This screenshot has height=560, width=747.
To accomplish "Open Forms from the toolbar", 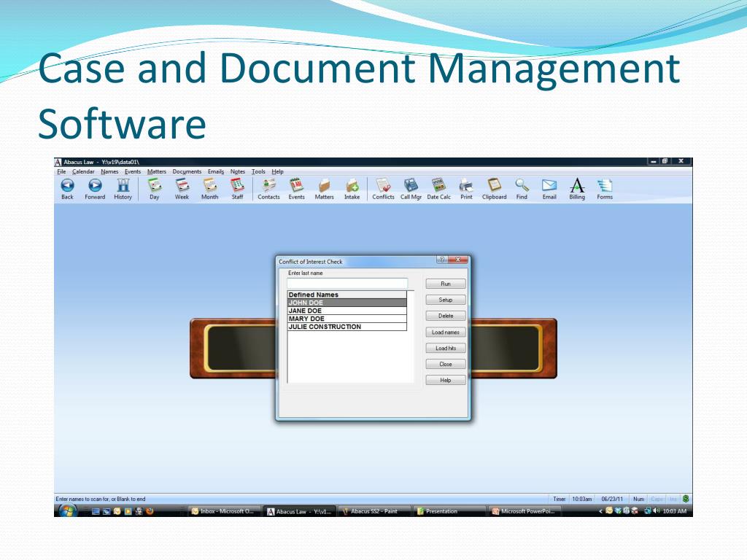I will point(605,189).
